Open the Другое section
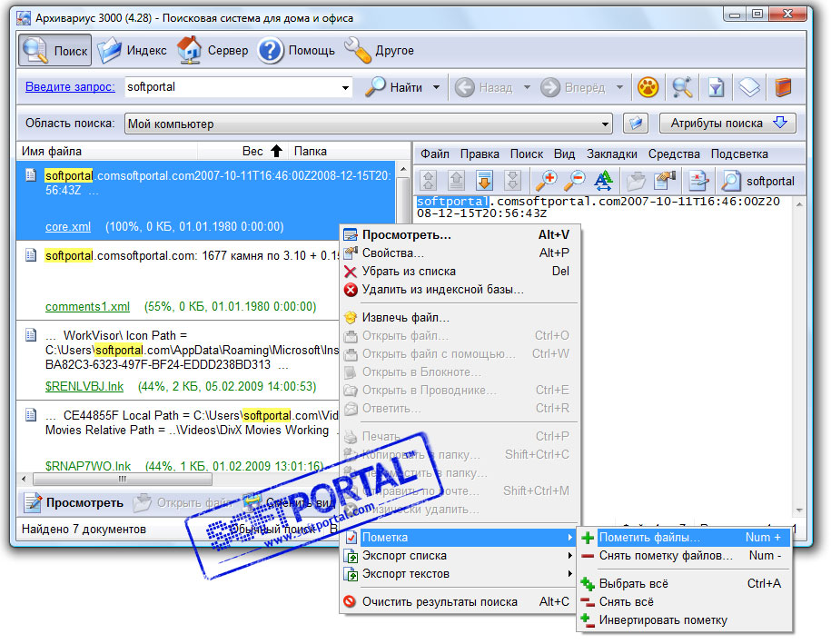 click(380, 50)
